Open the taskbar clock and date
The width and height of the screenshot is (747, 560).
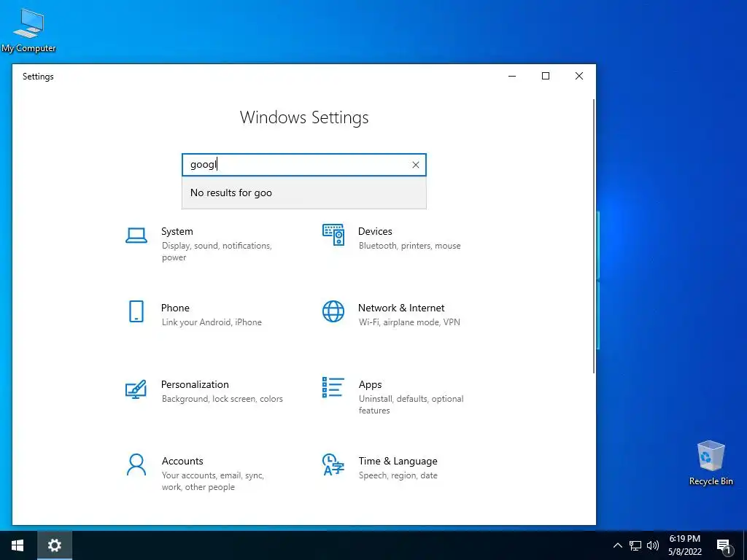point(684,545)
